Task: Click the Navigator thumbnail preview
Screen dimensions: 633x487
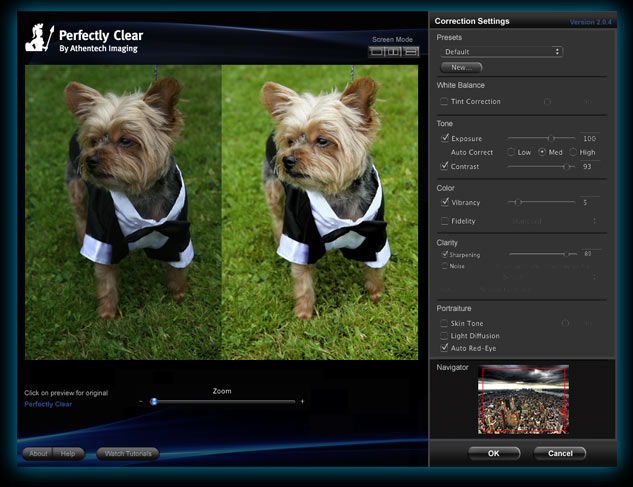Action: click(523, 399)
